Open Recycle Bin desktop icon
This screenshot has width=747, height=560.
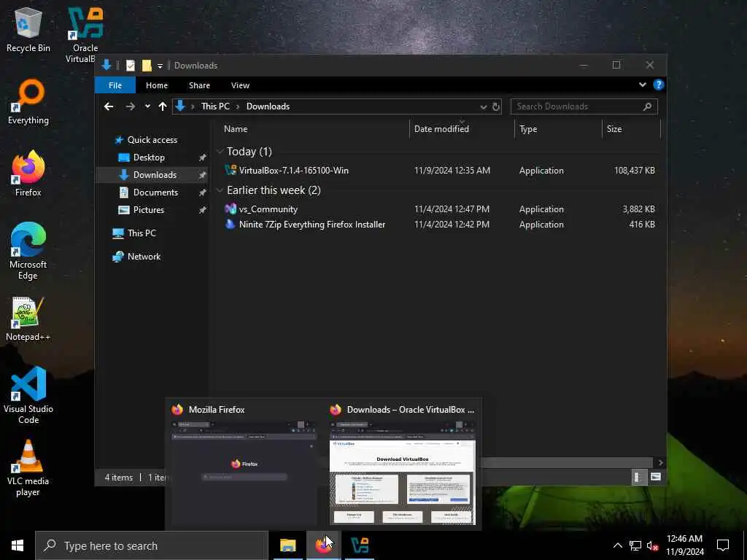[x=28, y=29]
